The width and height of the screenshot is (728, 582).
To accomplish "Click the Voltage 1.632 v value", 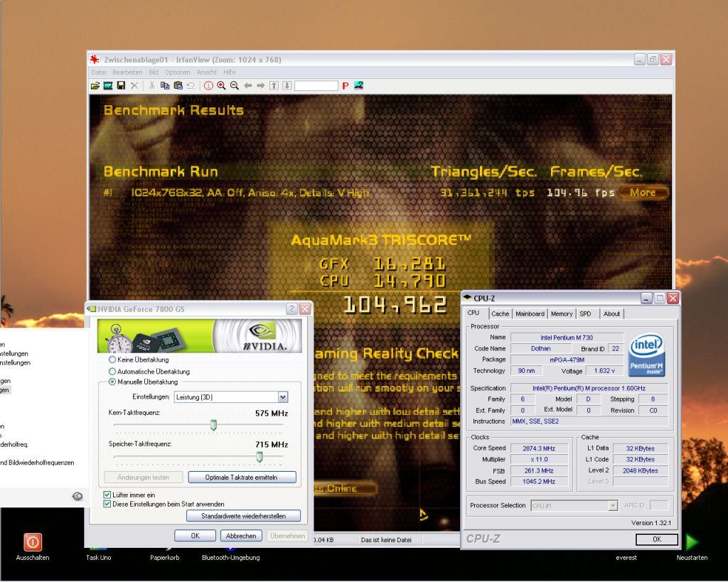I will tap(604, 371).
